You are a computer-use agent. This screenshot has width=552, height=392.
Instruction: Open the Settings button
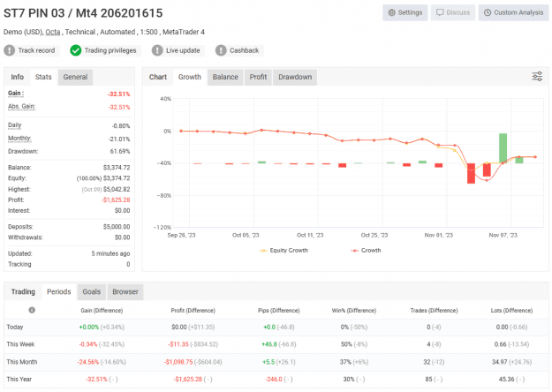click(405, 12)
